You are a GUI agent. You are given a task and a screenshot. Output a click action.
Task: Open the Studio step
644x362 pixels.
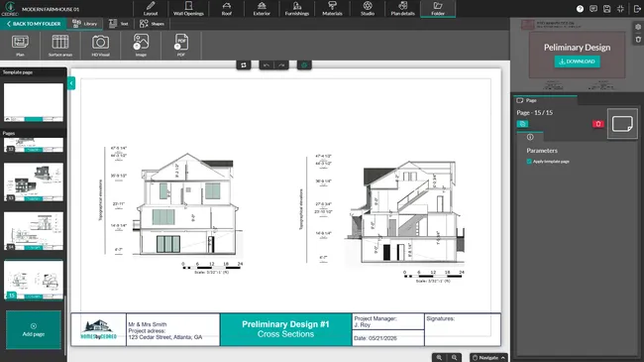tap(368, 9)
